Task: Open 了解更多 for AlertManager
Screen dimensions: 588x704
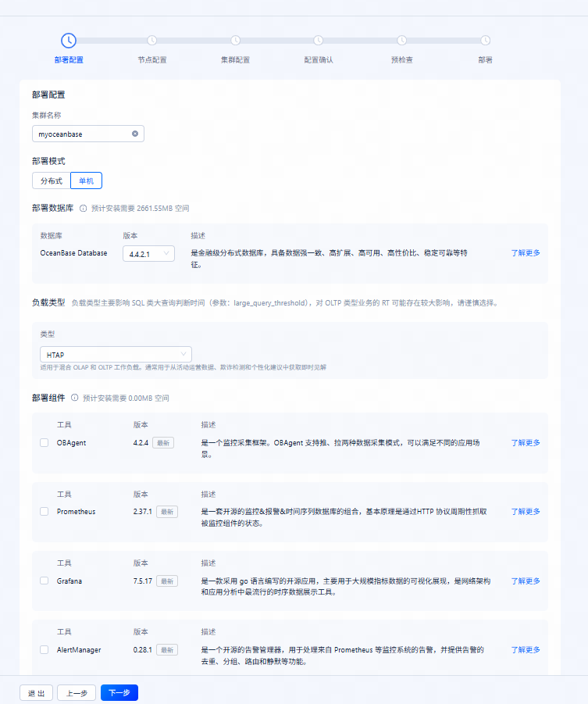Action: pyautogui.click(x=526, y=649)
